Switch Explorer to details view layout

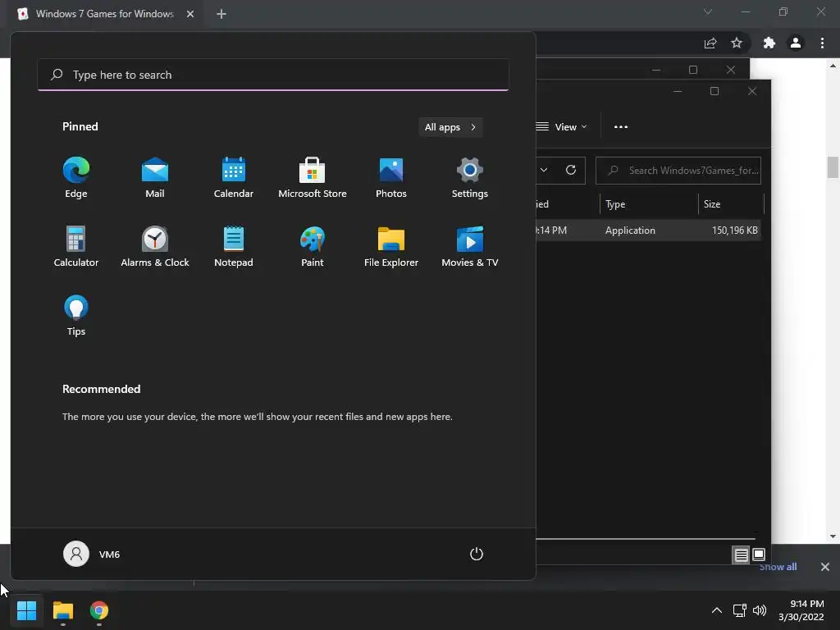pyautogui.click(x=741, y=555)
